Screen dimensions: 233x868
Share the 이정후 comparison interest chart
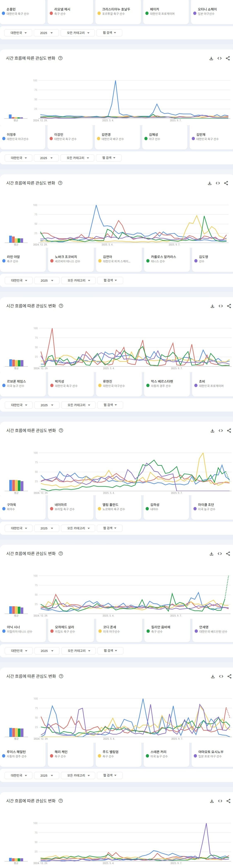[x=226, y=183]
